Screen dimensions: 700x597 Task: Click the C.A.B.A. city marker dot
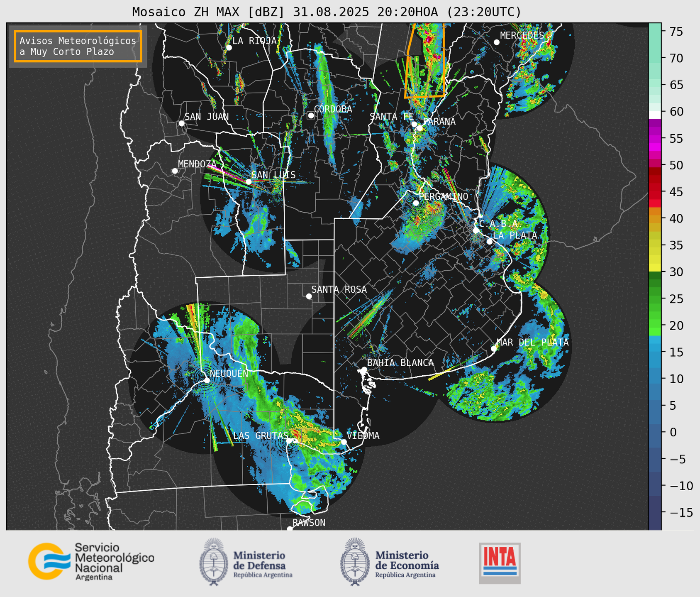tap(476, 230)
